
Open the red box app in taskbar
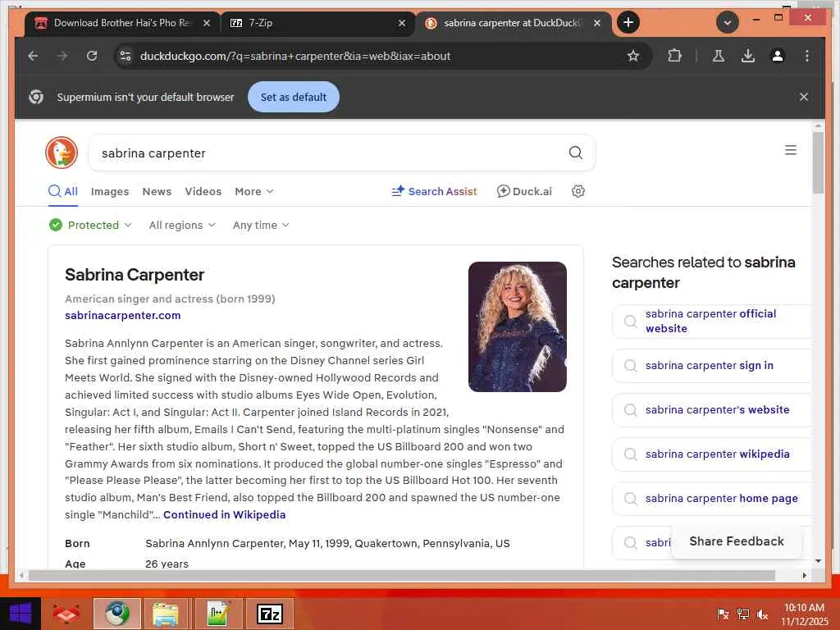pos(66,614)
